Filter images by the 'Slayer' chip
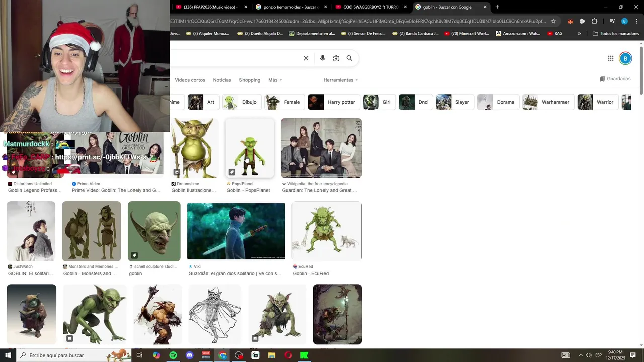This screenshot has width=644, height=362. pyautogui.click(x=455, y=102)
